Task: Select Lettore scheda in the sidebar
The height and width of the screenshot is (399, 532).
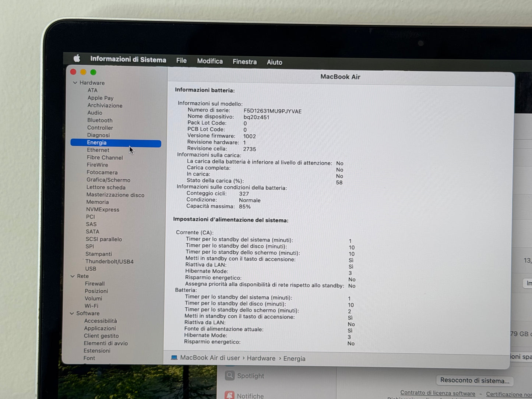Action: 106,187
